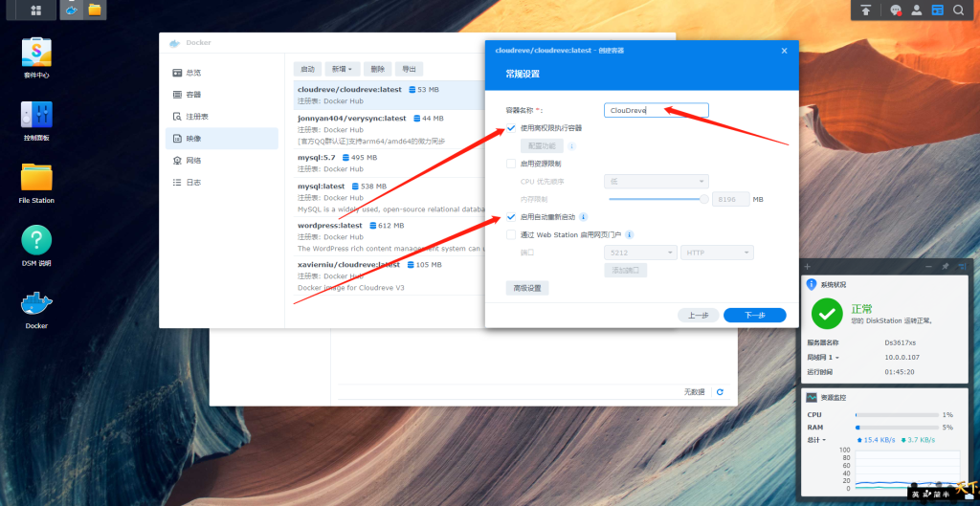Select jonnyan404/verysync:latest image row
980x506 pixels.
tap(389, 129)
